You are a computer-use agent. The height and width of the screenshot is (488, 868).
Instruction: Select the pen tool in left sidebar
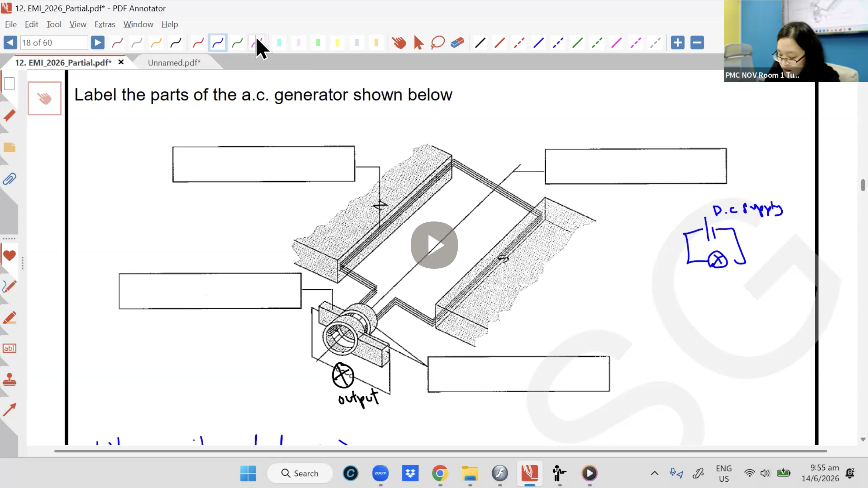pos(9,287)
